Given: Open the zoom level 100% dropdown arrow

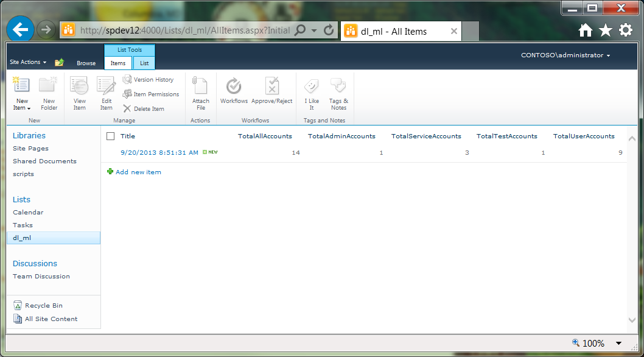Looking at the screenshot, I should pyautogui.click(x=618, y=343).
